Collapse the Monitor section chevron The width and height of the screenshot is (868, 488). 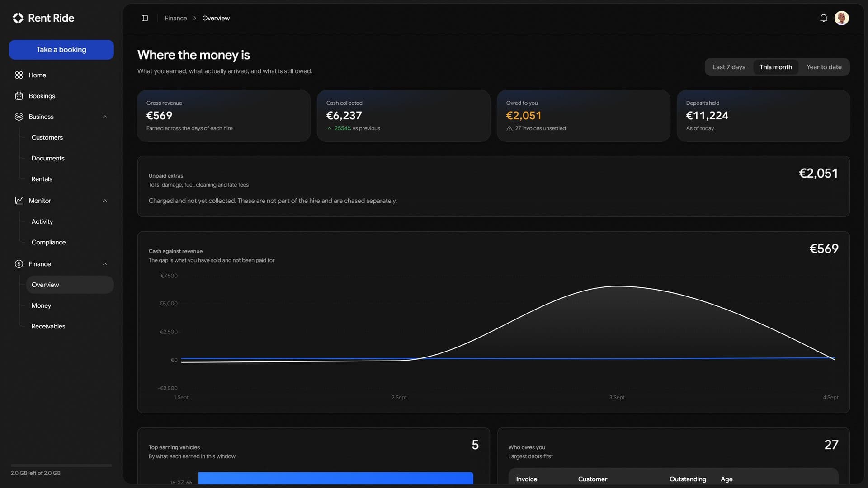(x=105, y=201)
